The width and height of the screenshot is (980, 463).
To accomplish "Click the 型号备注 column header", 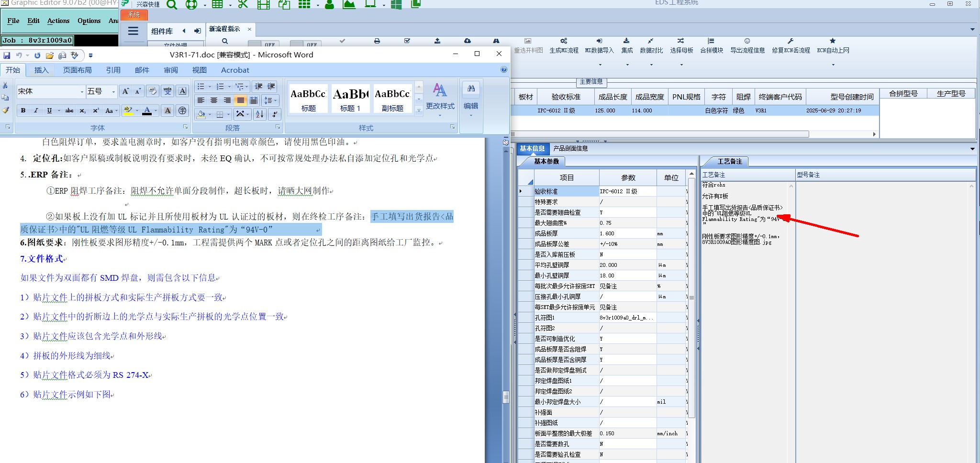I will (x=885, y=175).
